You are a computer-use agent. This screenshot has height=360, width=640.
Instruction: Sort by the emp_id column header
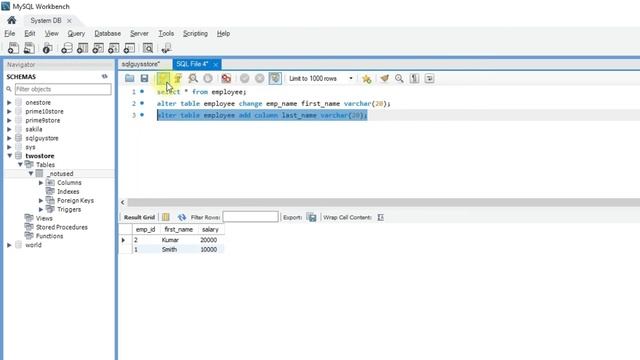145,229
